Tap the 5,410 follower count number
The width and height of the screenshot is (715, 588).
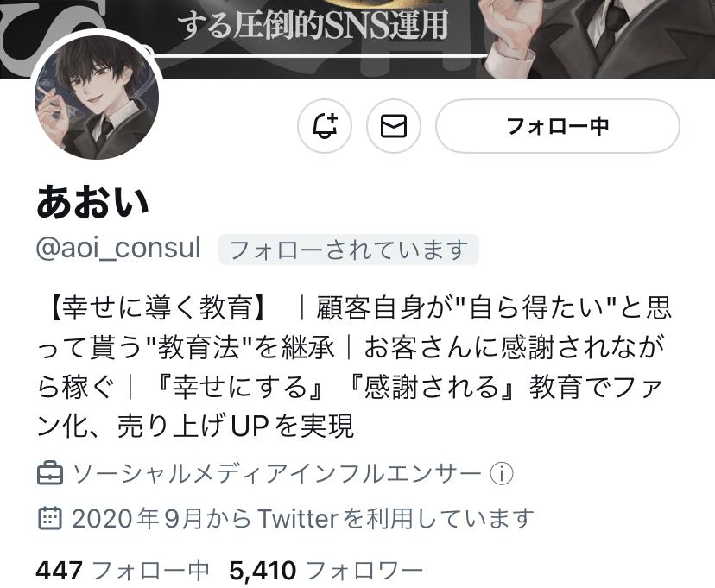click(263, 570)
